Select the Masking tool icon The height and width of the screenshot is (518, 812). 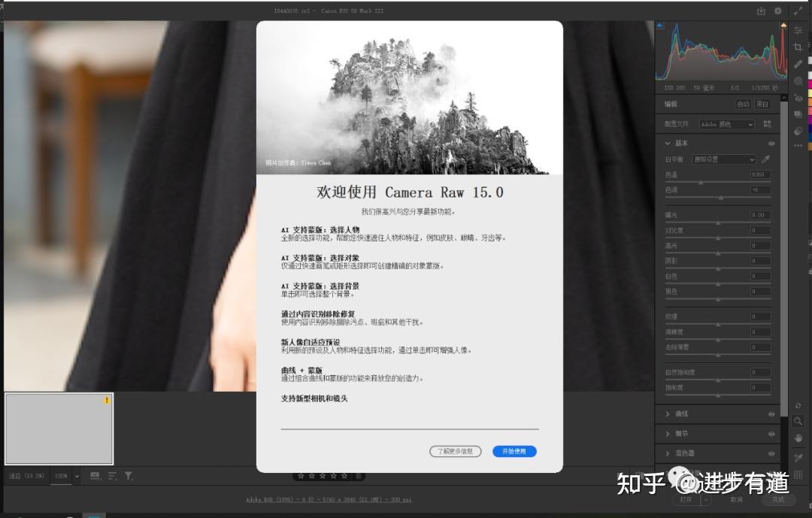798,81
